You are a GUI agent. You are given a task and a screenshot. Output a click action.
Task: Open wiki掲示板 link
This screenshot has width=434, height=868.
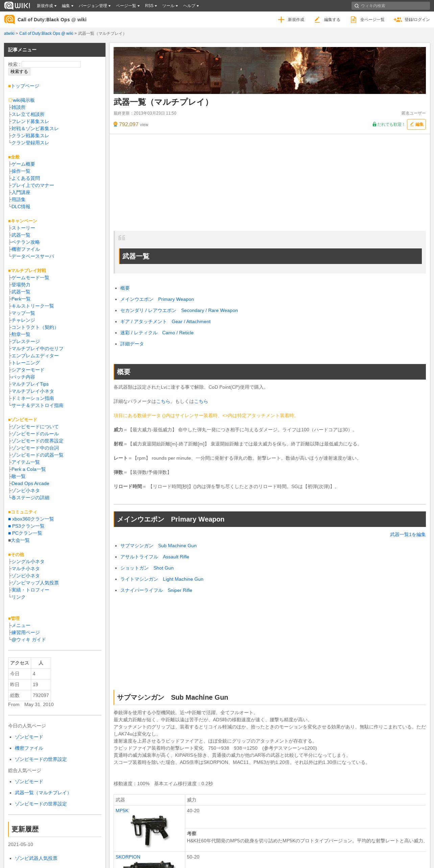click(x=24, y=100)
